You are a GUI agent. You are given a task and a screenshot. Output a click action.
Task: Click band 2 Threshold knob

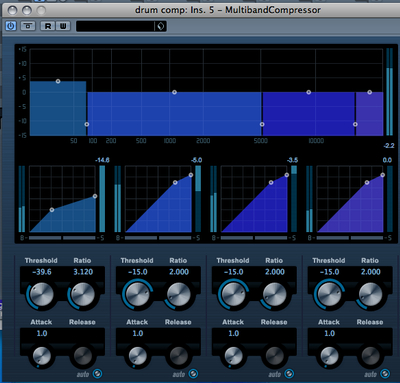[137, 294]
